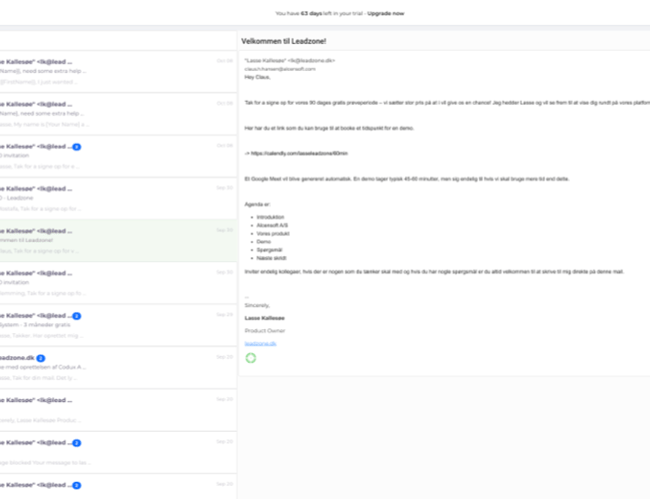Click the badge on the Oct 06 invitation email
Screen dimensions: 650x500
(77, 147)
